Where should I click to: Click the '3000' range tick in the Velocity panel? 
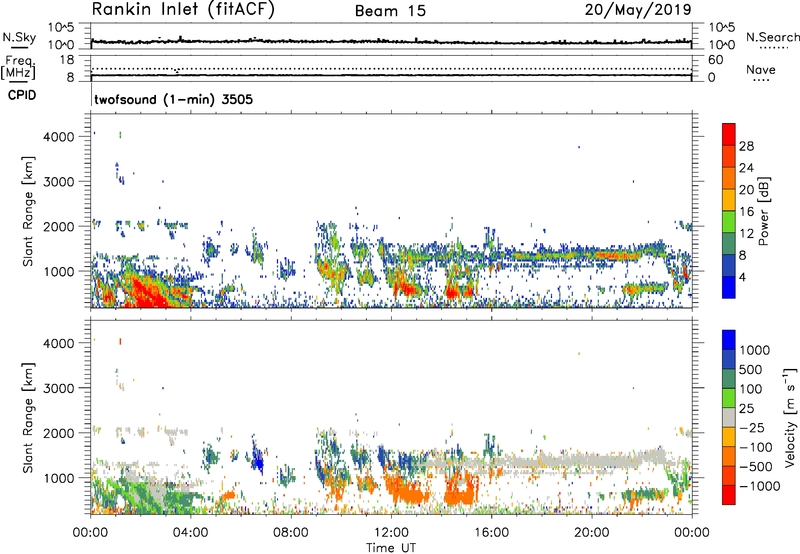[x=59, y=388]
